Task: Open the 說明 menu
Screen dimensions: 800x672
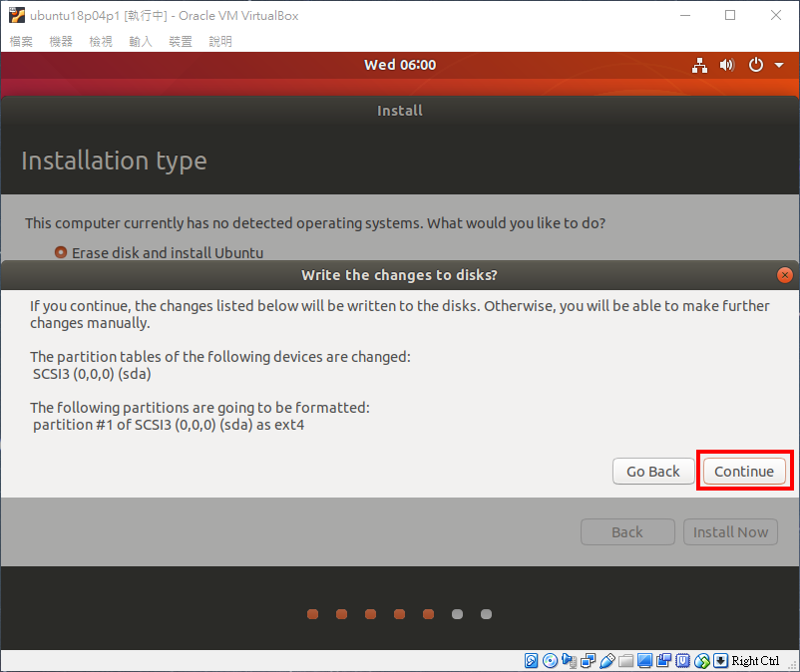Action: pos(219,41)
